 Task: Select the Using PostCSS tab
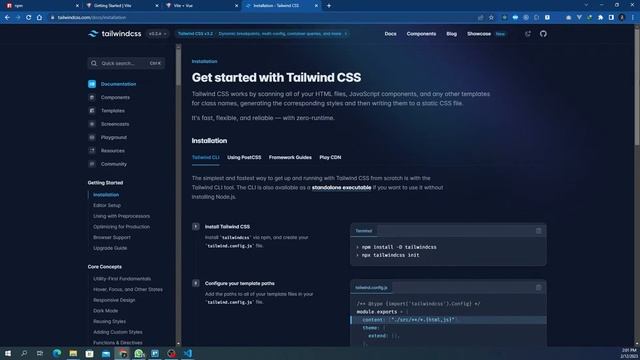pos(244,158)
